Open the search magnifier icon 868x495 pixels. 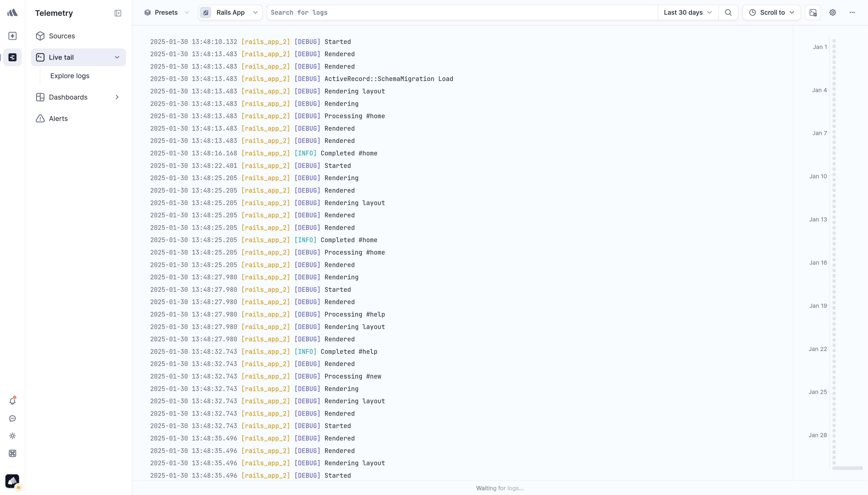728,12
